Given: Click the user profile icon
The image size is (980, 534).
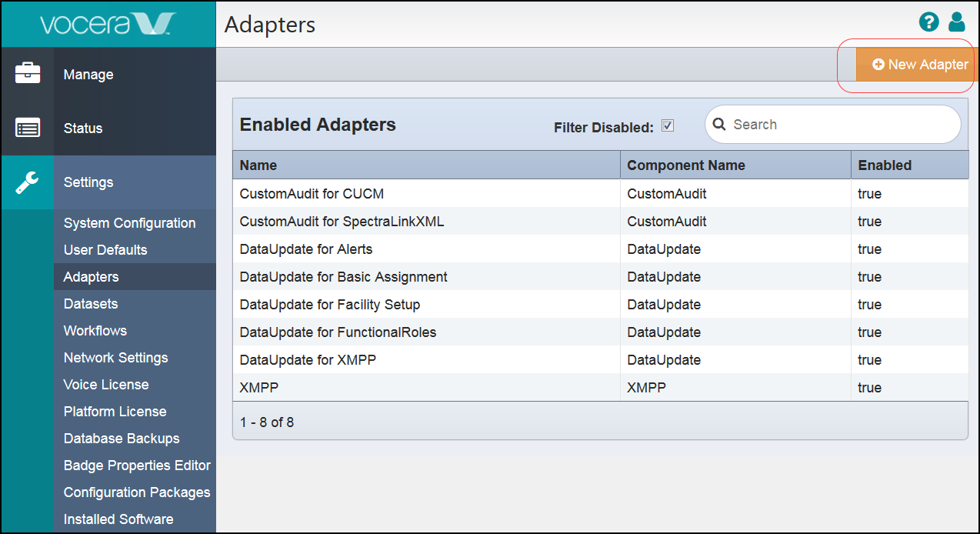Looking at the screenshot, I should tap(956, 22).
